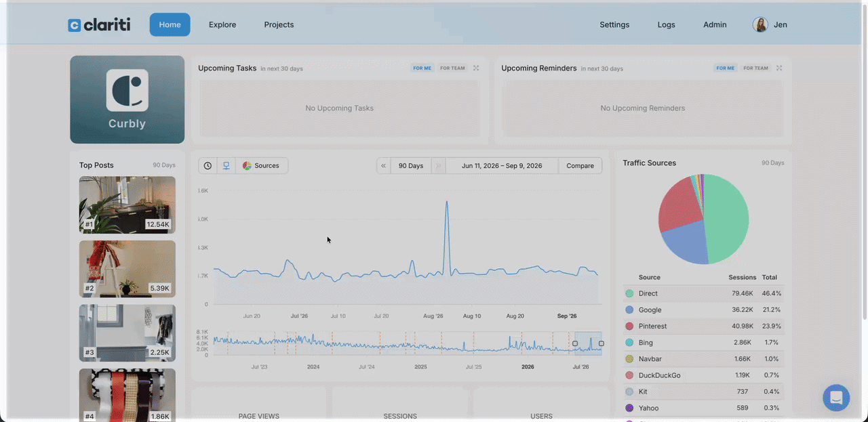Screen dimensions: 868x422
Task: Click the Google color dot
Action: 629,310
